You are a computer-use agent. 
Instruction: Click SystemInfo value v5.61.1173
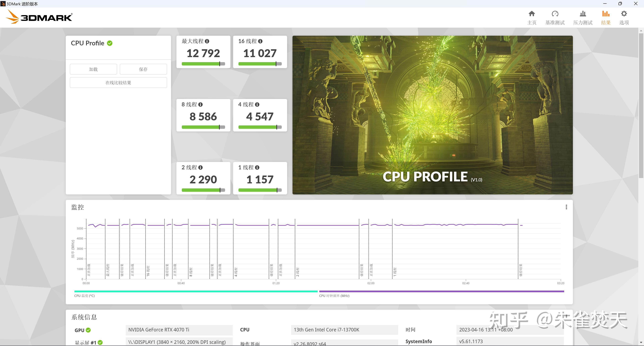point(510,341)
